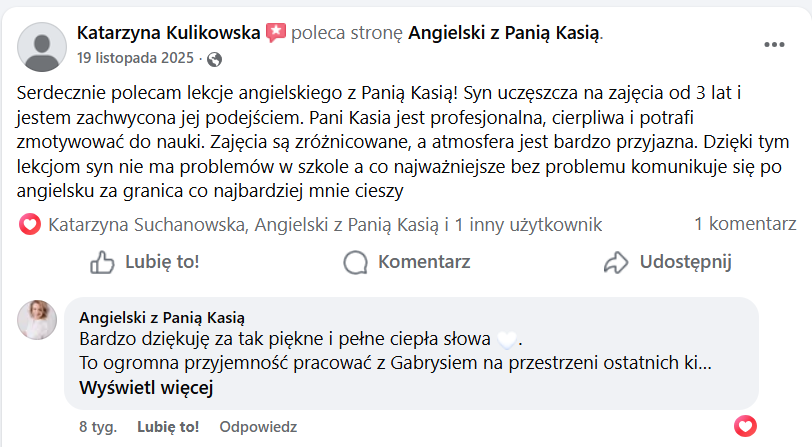
Task: Open the 1 komentarz comments list
Action: 745,224
